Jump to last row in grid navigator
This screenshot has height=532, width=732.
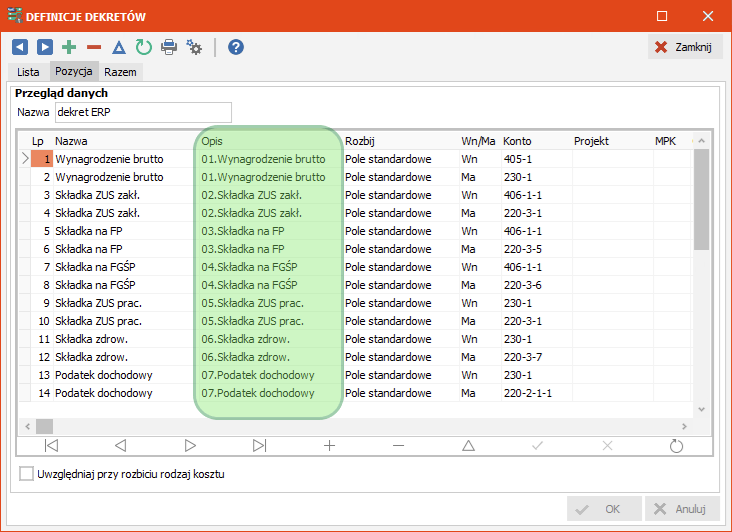click(260, 446)
